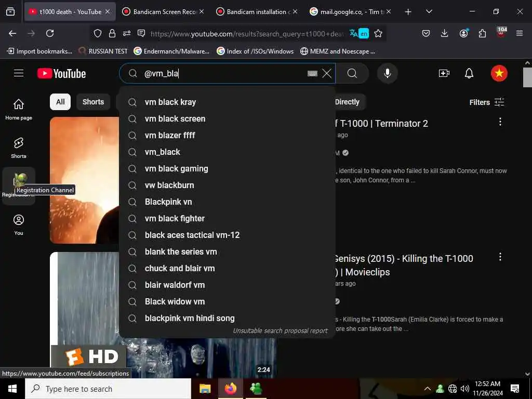Open Terminator 2 video thumbnail
This screenshot has width=532, height=399.
pos(84,180)
